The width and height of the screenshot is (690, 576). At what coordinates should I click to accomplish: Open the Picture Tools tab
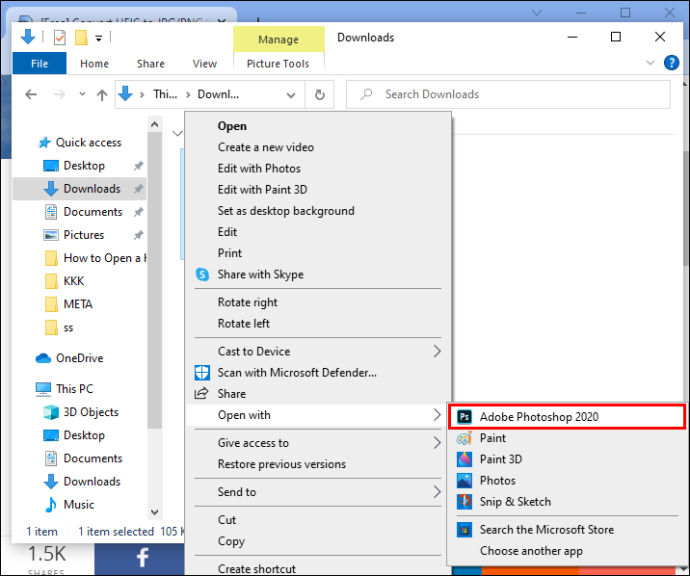(278, 64)
